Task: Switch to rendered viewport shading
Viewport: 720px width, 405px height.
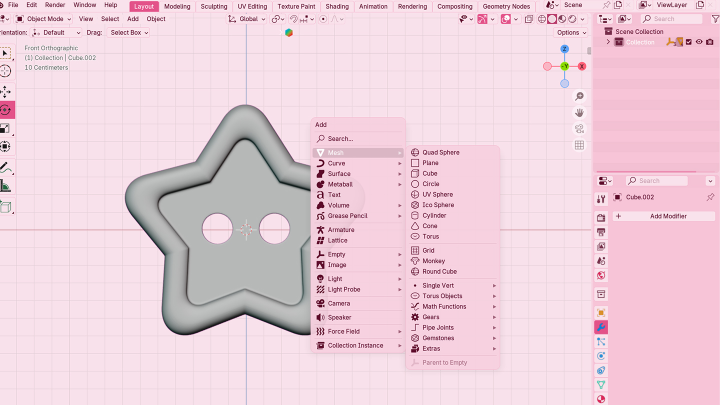Action: [x=572, y=19]
